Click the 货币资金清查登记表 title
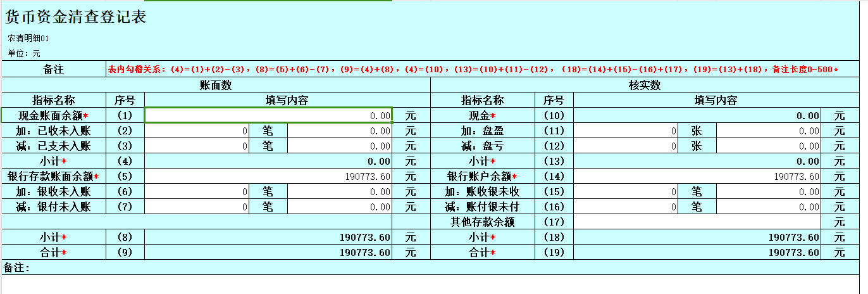 coord(77,16)
